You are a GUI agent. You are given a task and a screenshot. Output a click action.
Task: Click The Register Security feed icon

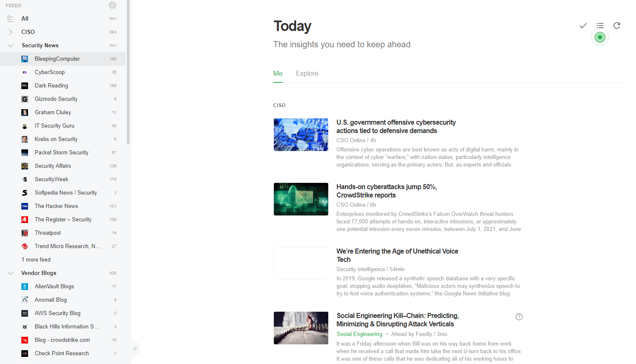tap(25, 220)
